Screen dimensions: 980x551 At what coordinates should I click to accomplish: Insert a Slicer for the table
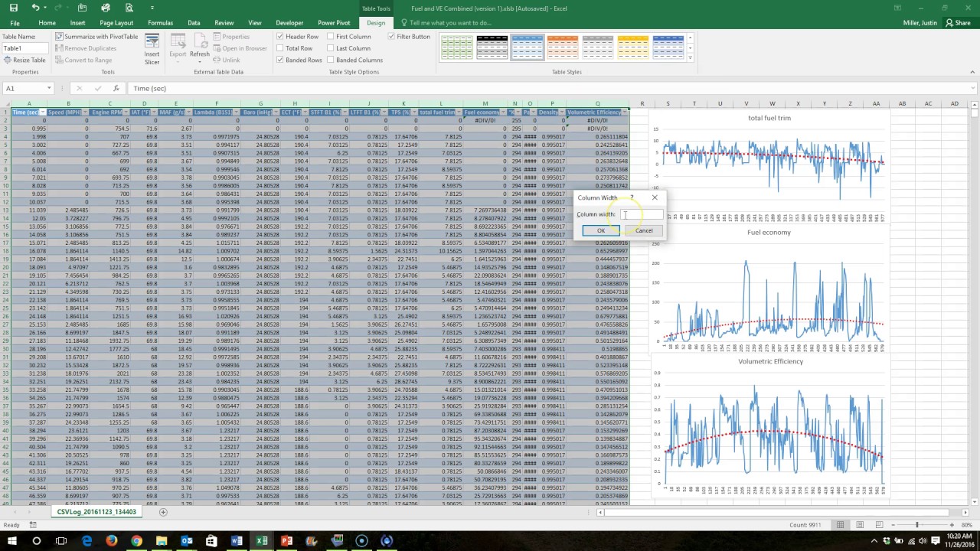[x=152, y=48]
